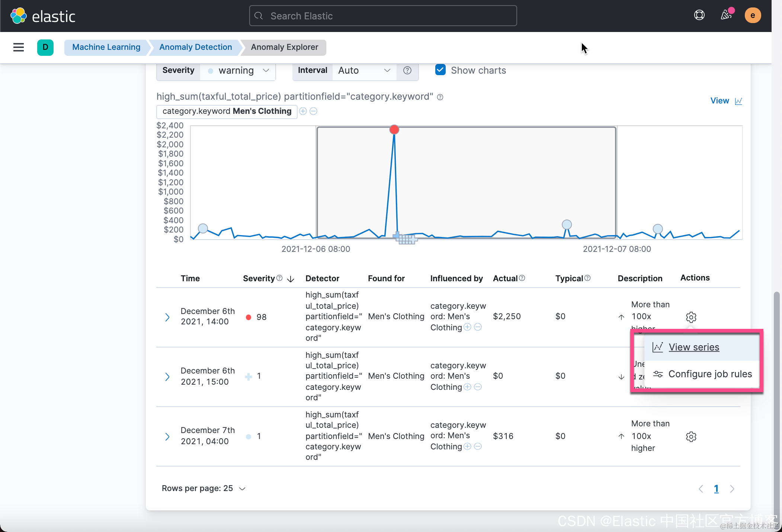782x532 pixels.
Task: Select View series from the actions menu
Action: (x=693, y=347)
